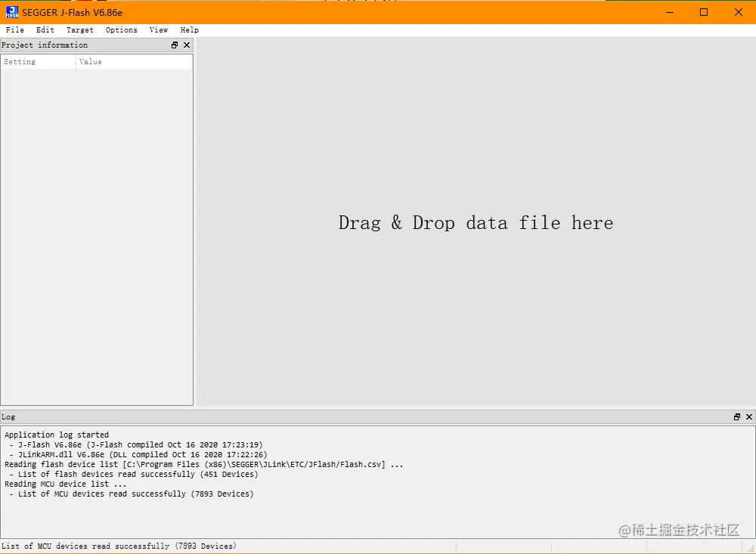Undock the Log panel
756x554 pixels.
click(x=736, y=417)
